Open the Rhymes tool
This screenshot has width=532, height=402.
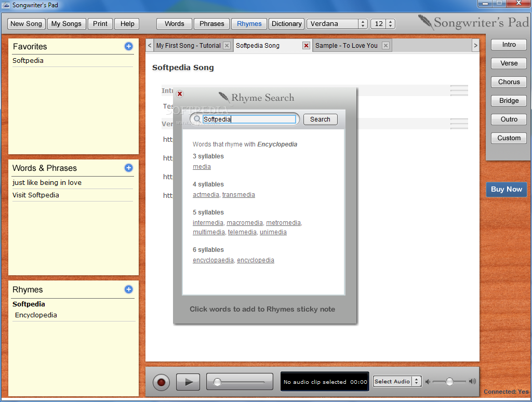249,24
